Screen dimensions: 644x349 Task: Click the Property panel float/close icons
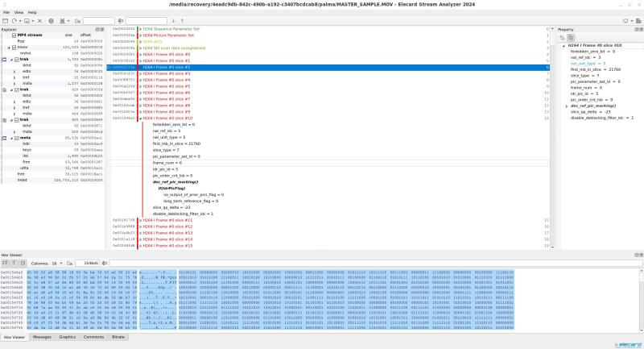click(639, 30)
